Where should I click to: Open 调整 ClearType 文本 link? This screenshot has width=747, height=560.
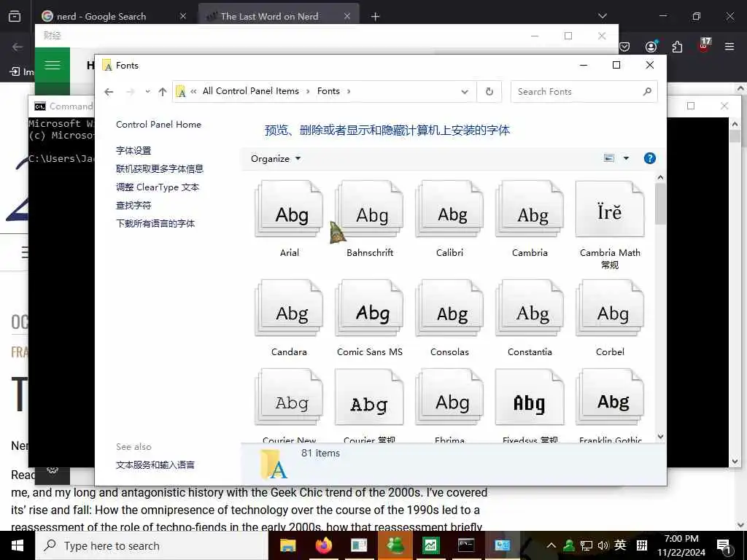tap(158, 187)
